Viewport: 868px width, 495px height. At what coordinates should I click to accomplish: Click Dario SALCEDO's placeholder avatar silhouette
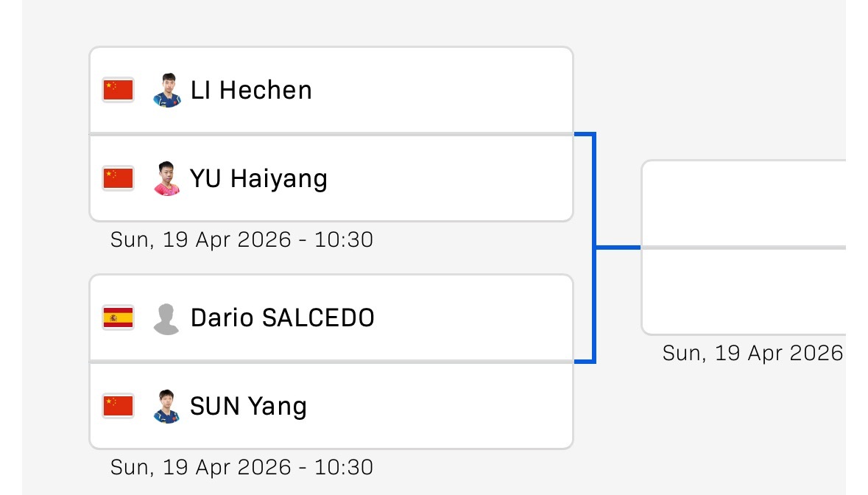point(166,318)
